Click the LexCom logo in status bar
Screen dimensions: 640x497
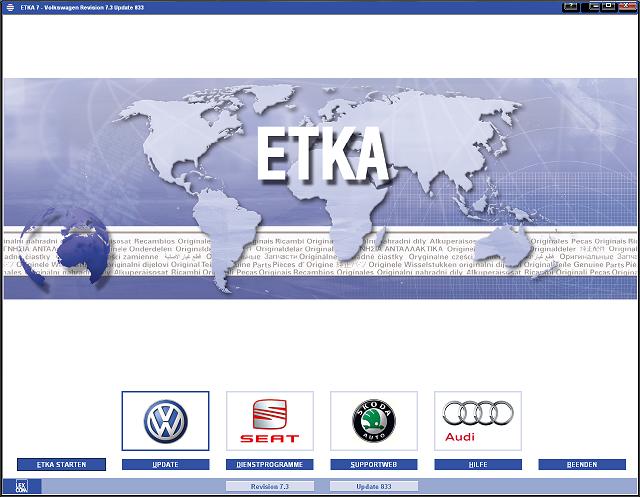coord(21,486)
